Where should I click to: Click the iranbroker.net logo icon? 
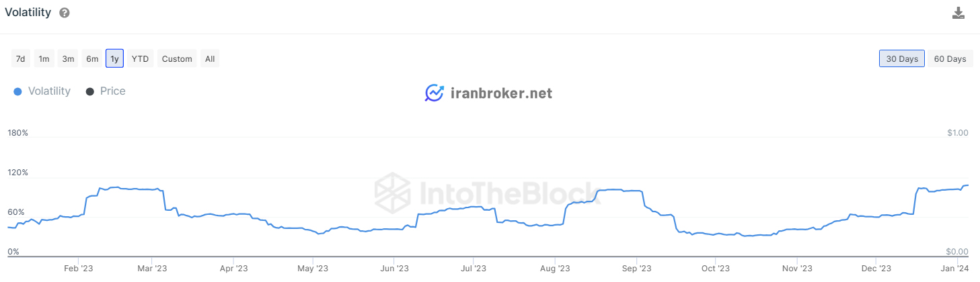point(435,93)
